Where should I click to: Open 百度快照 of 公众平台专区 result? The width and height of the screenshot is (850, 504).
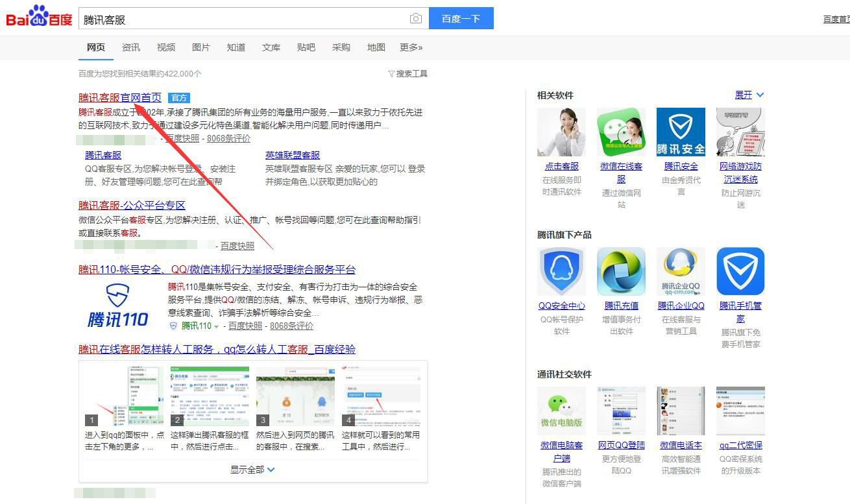point(237,246)
